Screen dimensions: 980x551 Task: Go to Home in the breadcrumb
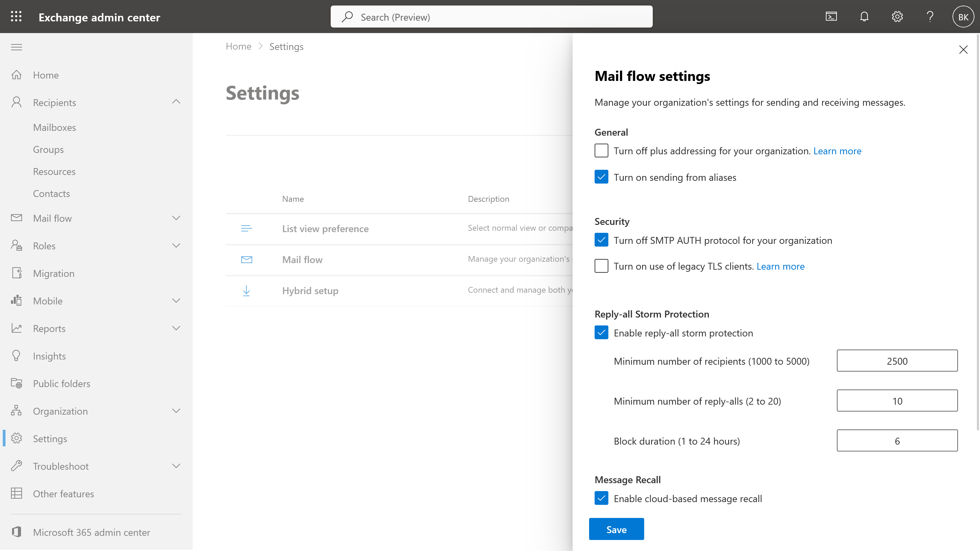pos(238,46)
